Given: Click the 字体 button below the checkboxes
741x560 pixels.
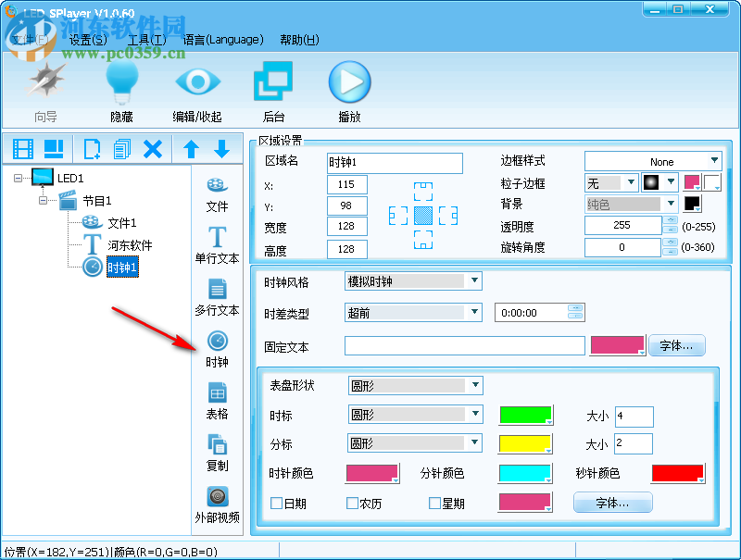Looking at the screenshot, I should tap(612, 502).
